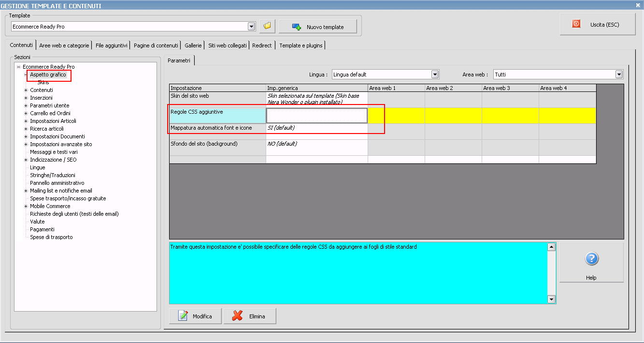The width and height of the screenshot is (644, 343).
Task: Expand the Parametri utente node
Action: point(26,105)
